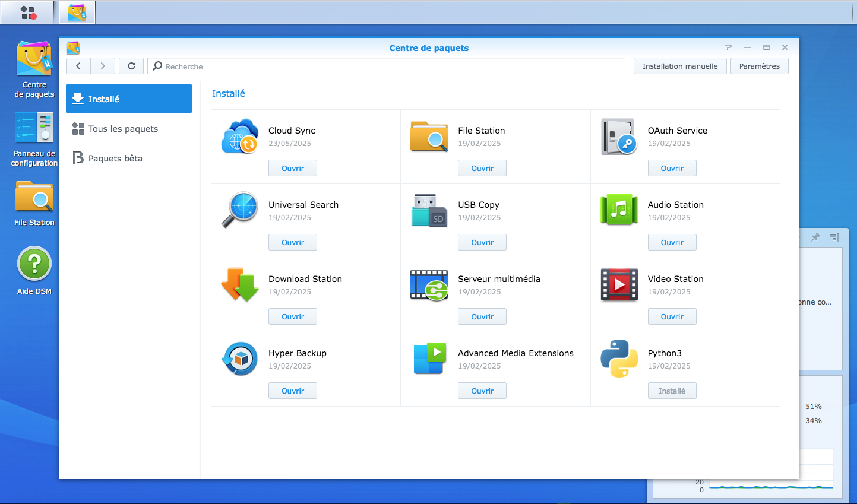This screenshot has height=504, width=857.
Task: Click the Python3 package name
Action: click(665, 353)
